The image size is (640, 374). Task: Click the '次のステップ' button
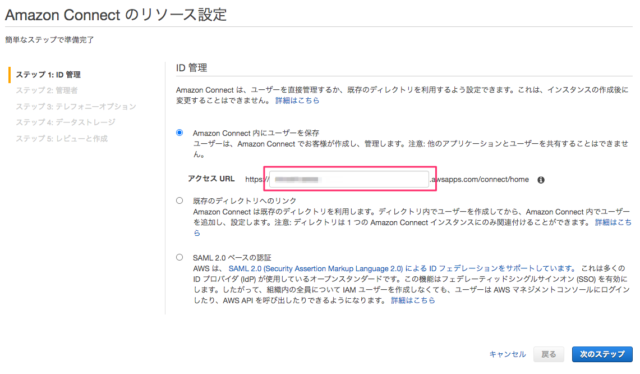coord(602,354)
